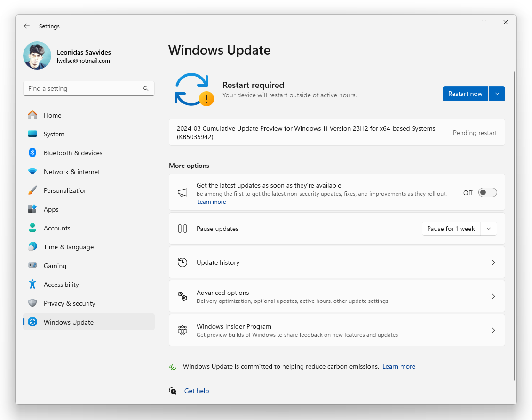Click the Leonidas Savvides account name
This screenshot has width=532, height=420.
(x=84, y=52)
